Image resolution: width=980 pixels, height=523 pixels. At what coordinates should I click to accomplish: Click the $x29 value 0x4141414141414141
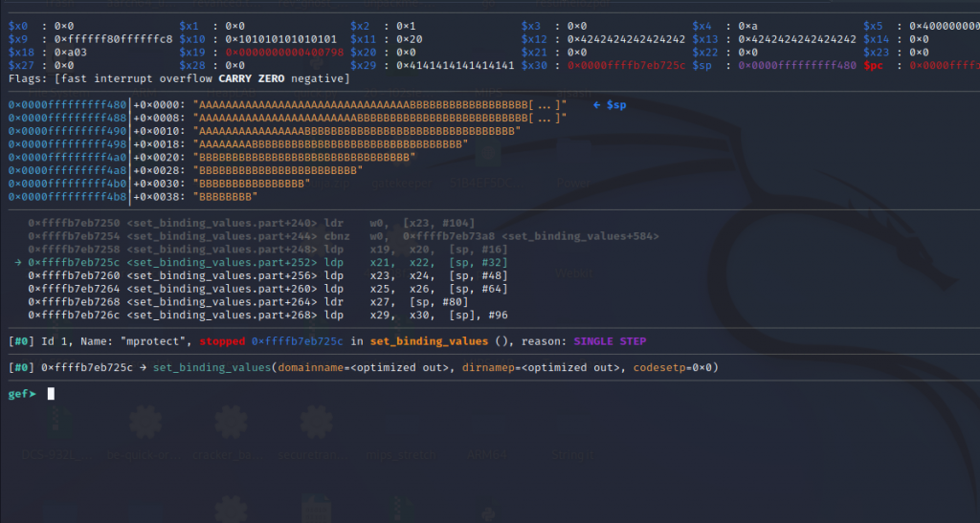tap(457, 66)
